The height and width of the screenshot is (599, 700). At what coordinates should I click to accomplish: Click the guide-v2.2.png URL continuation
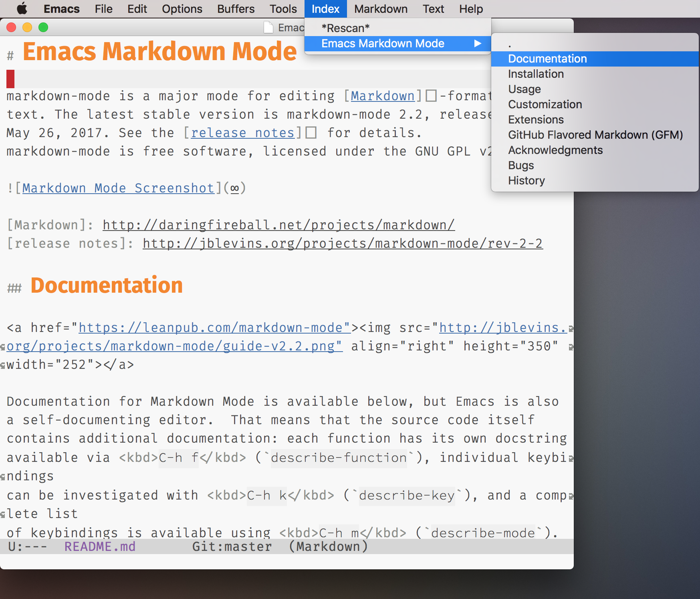pos(175,346)
